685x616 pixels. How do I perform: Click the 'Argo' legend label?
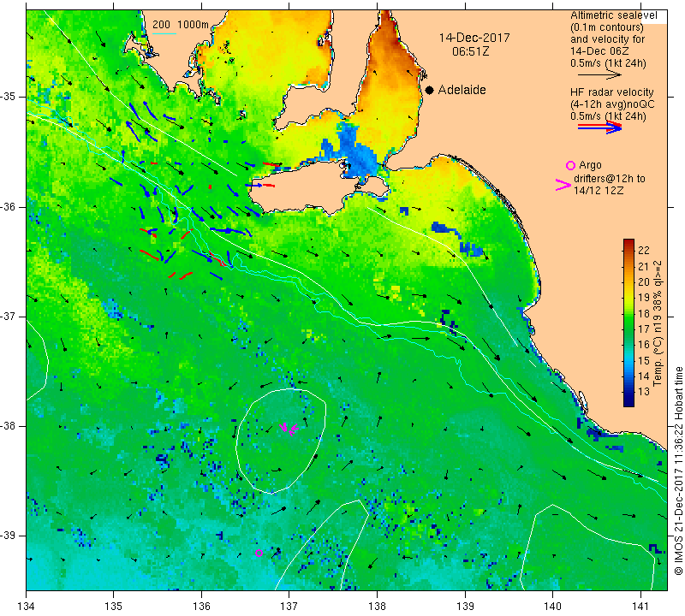coord(590,165)
